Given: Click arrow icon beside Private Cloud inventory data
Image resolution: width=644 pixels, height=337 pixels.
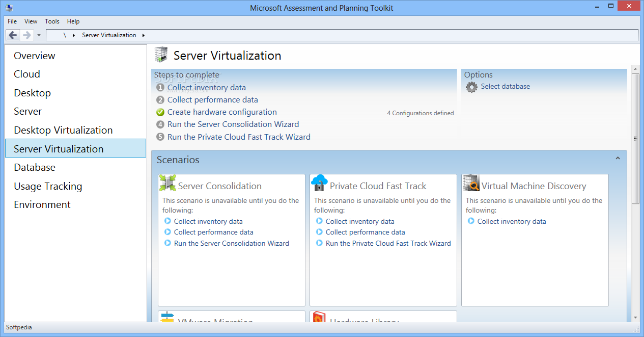Looking at the screenshot, I should point(319,221).
